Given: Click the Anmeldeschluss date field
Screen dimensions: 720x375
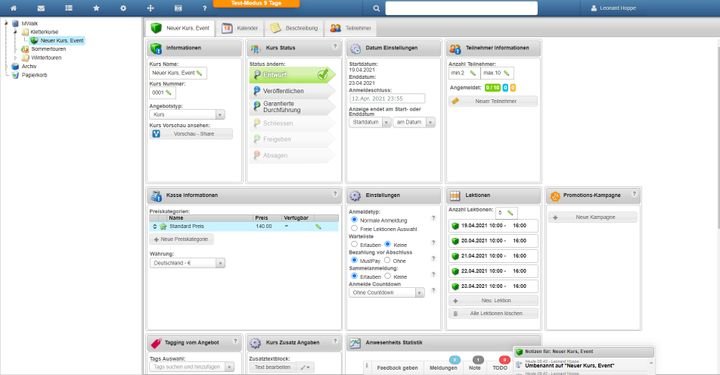Looking at the screenshot, I should pos(387,99).
